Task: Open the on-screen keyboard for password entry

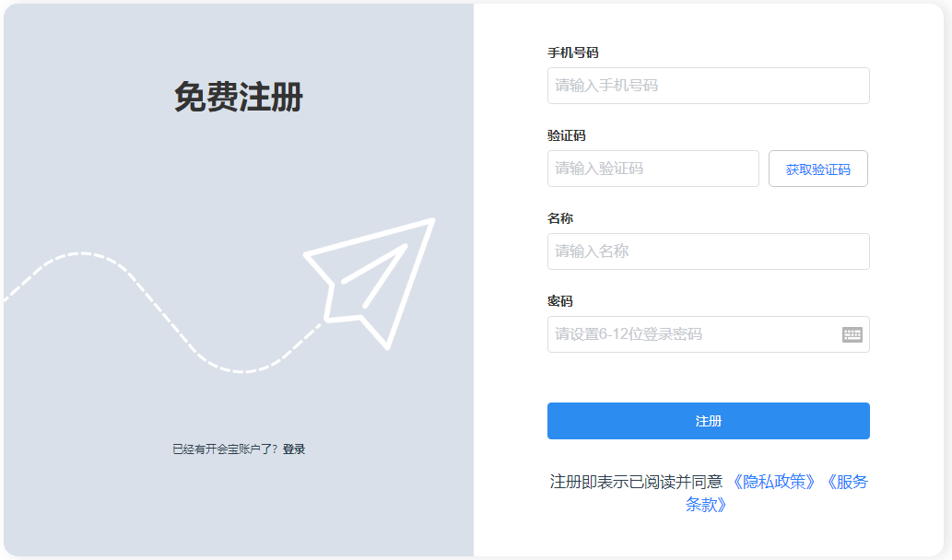Action: [x=853, y=334]
